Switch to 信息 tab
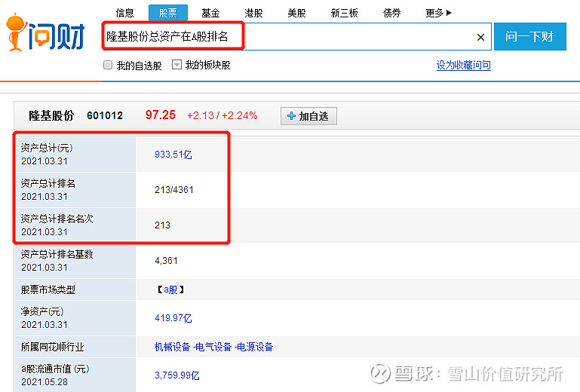The image size is (580, 392). [124, 13]
